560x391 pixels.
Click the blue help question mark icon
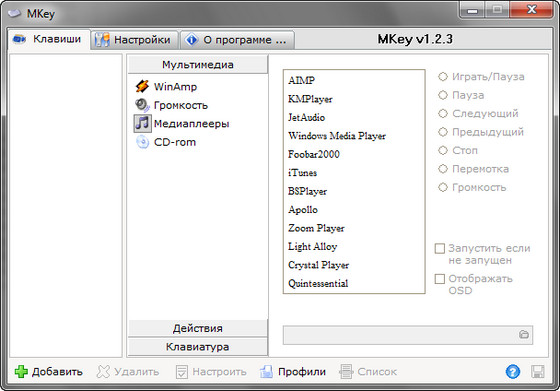(x=513, y=372)
